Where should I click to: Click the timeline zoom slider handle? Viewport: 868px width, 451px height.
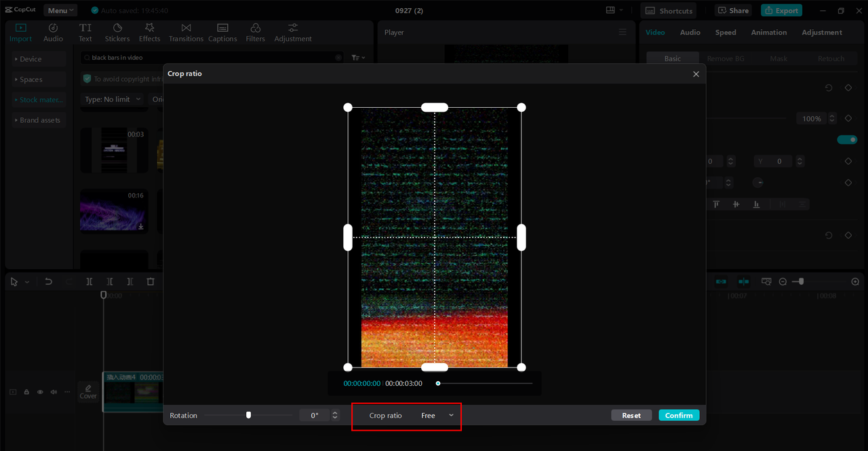point(802,281)
